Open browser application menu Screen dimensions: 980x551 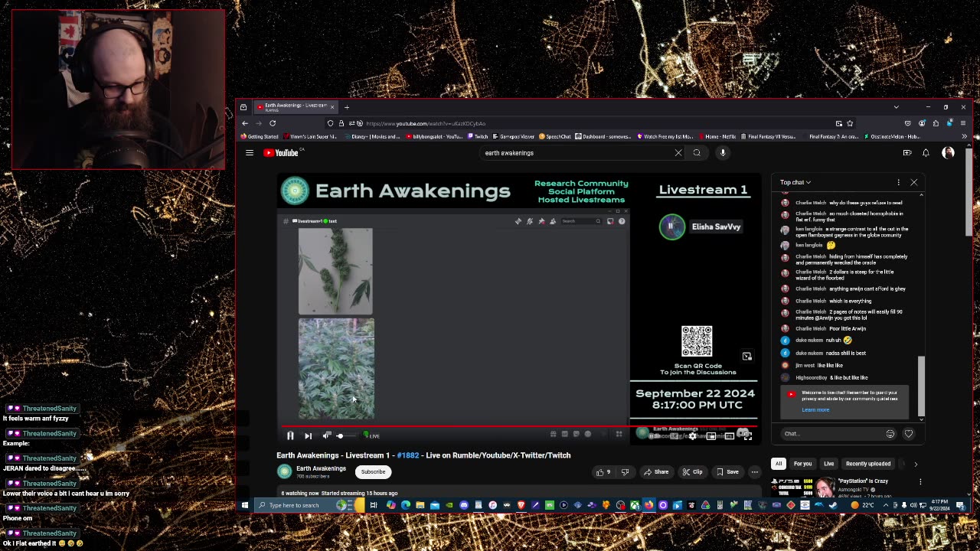tap(963, 123)
